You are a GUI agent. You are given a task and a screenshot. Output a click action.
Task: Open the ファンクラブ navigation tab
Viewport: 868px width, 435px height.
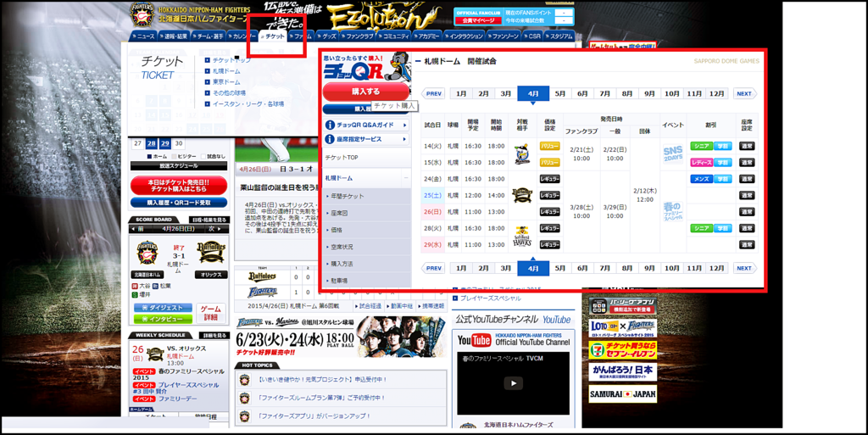(359, 36)
